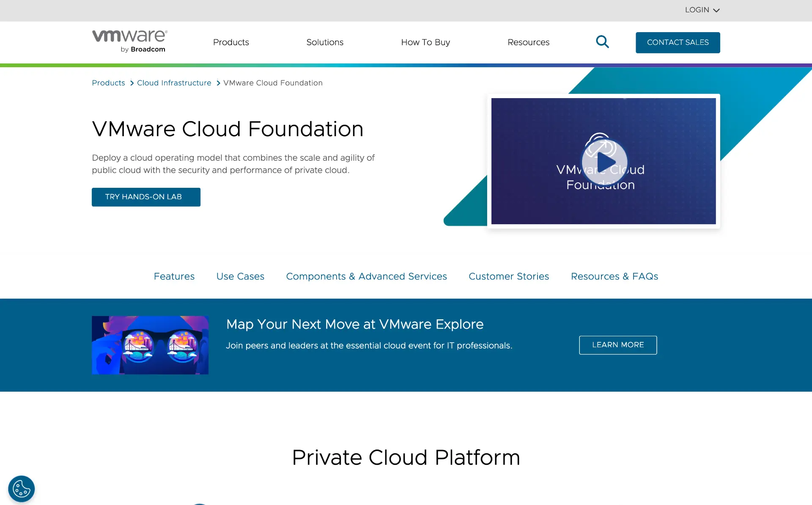Navigate to Products breadcrumb link
Screen dimensions: 812x505
108,83
